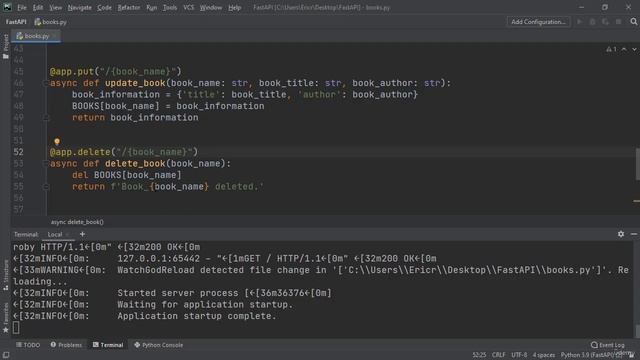Open the VCS menu

click(x=189, y=7)
